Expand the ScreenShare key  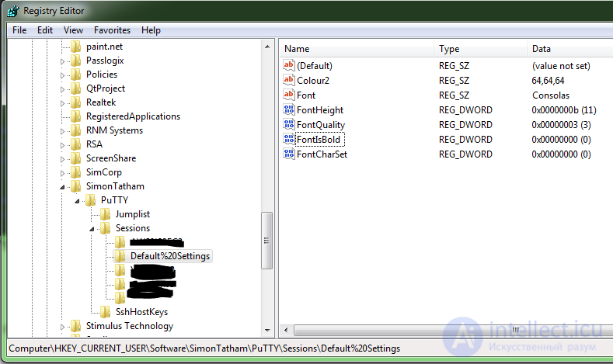tap(63, 159)
